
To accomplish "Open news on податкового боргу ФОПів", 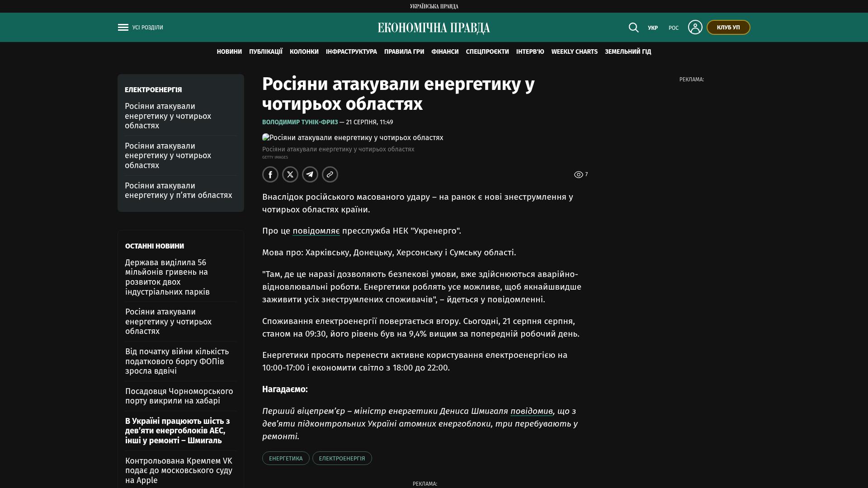I will click(177, 361).
